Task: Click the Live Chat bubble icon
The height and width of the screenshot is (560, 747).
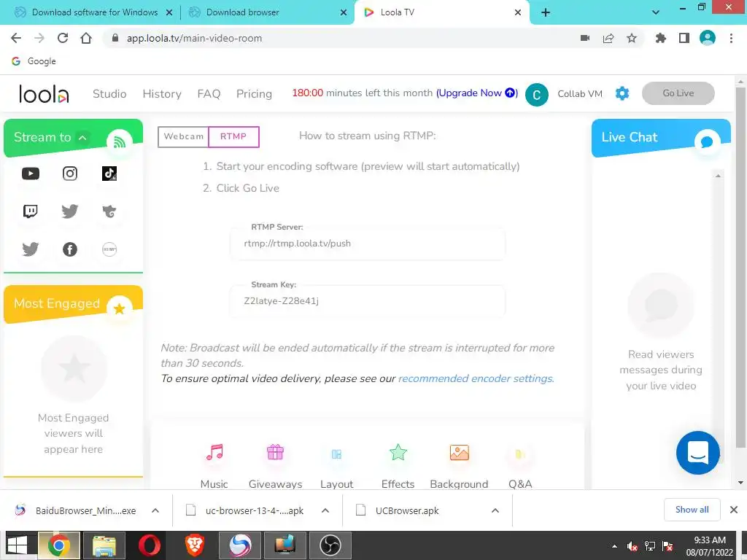Action: 707,142
